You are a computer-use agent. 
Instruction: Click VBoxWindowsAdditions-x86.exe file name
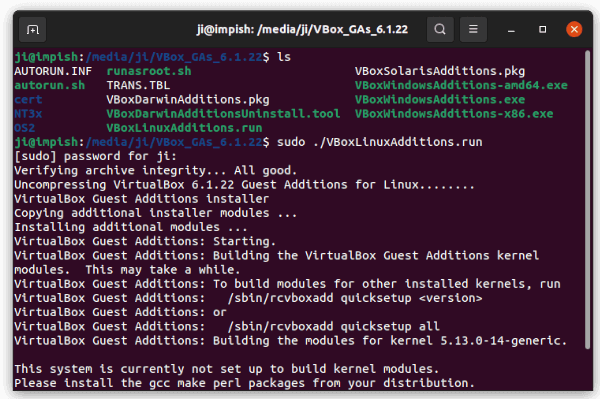pos(454,114)
